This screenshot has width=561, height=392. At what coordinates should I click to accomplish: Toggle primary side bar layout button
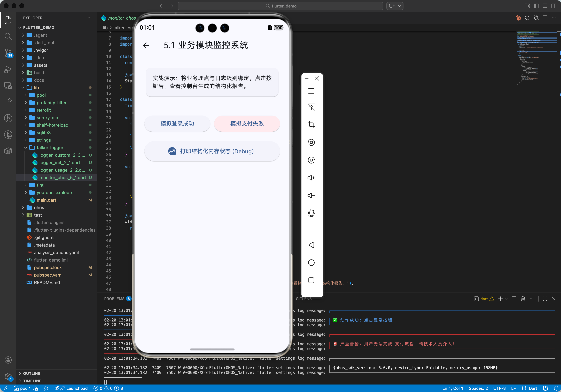(x=536, y=6)
